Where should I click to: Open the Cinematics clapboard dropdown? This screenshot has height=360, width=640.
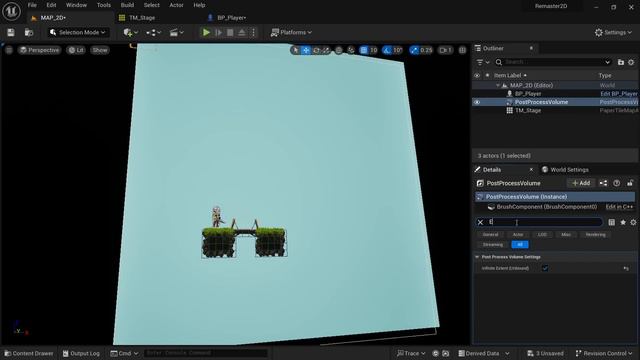pyautogui.click(x=177, y=32)
